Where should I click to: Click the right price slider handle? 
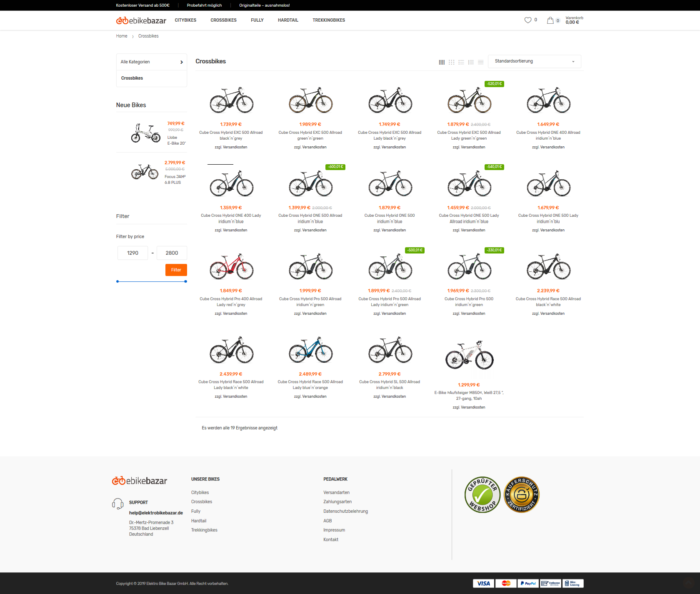185,281
